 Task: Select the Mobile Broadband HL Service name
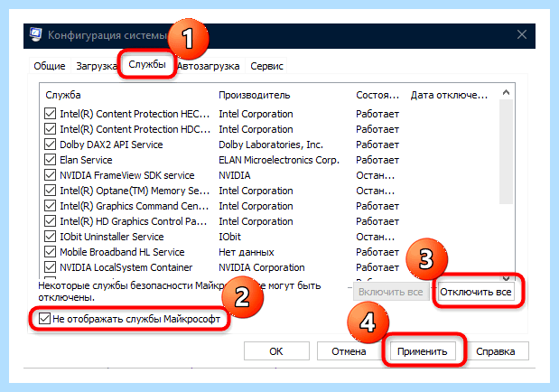[x=122, y=252]
